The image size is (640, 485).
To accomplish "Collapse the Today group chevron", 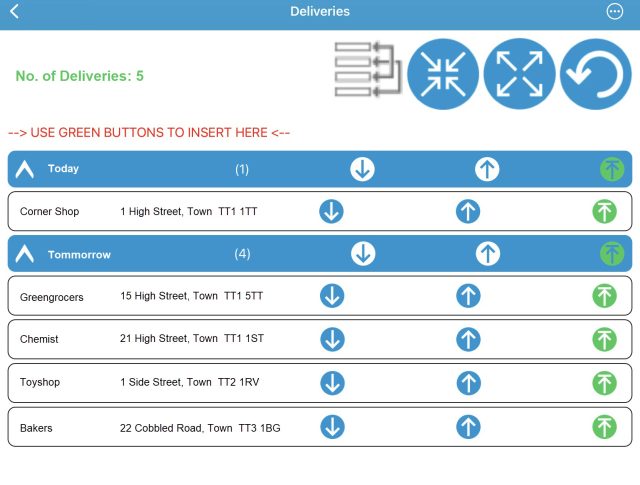I will [x=24, y=169].
